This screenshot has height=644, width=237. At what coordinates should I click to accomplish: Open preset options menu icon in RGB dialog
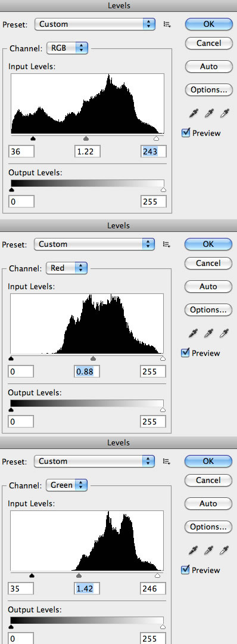tap(167, 24)
